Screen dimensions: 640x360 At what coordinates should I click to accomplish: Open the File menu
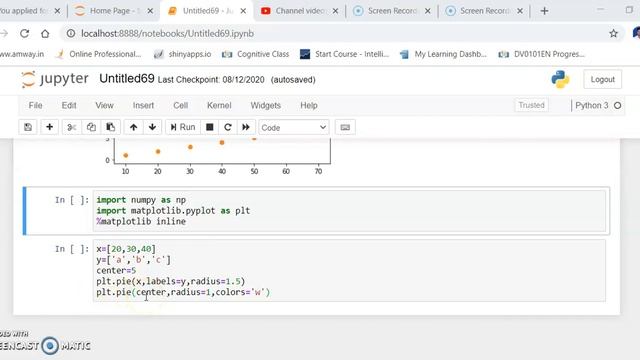click(36, 105)
